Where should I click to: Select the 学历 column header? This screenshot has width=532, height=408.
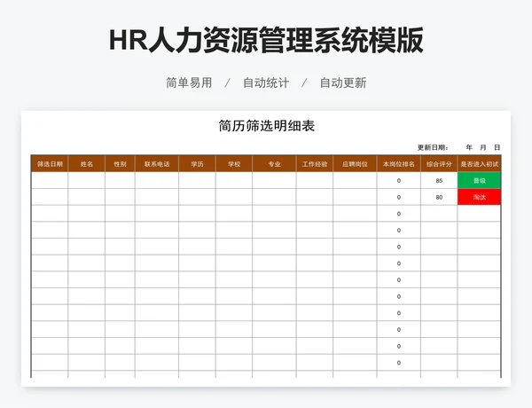pos(197,164)
